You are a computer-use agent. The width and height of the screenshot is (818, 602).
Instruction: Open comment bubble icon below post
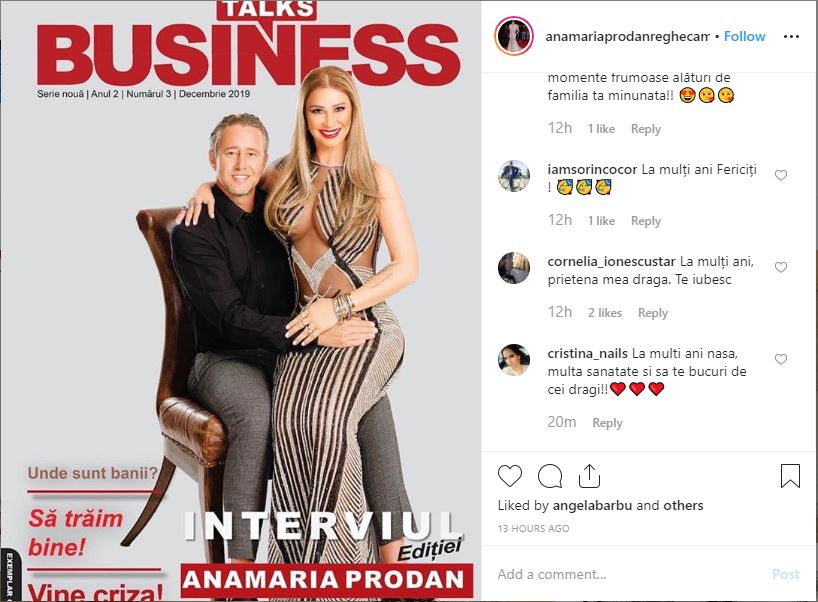tap(550, 476)
